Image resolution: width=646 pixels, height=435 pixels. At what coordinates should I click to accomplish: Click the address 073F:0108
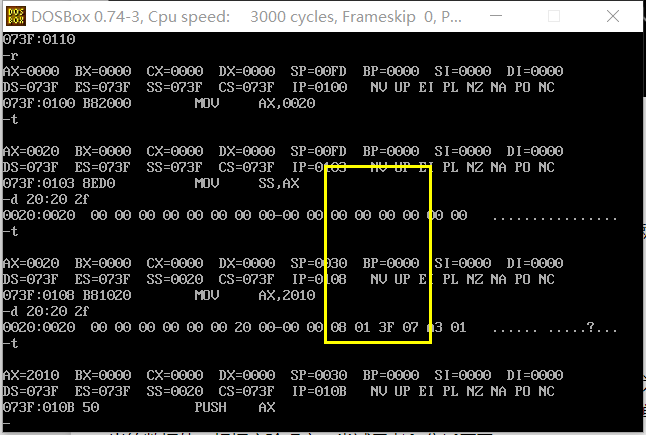[39, 295]
